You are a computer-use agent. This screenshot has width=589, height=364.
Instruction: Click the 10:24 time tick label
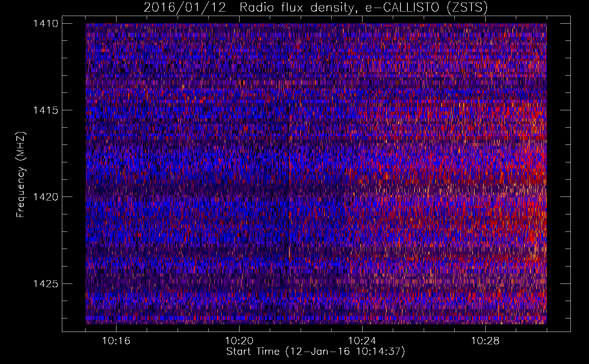[x=362, y=341]
